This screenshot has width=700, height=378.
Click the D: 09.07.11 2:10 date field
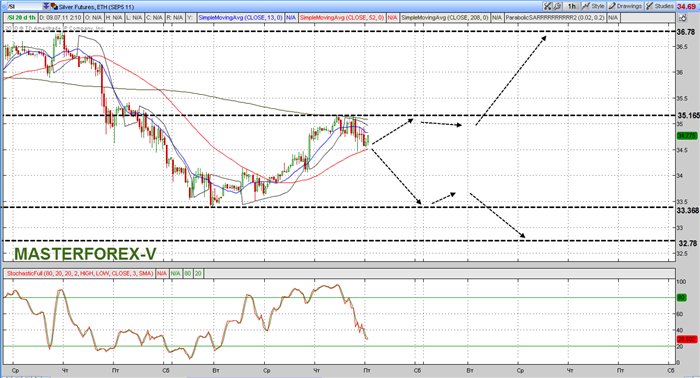click(60, 17)
